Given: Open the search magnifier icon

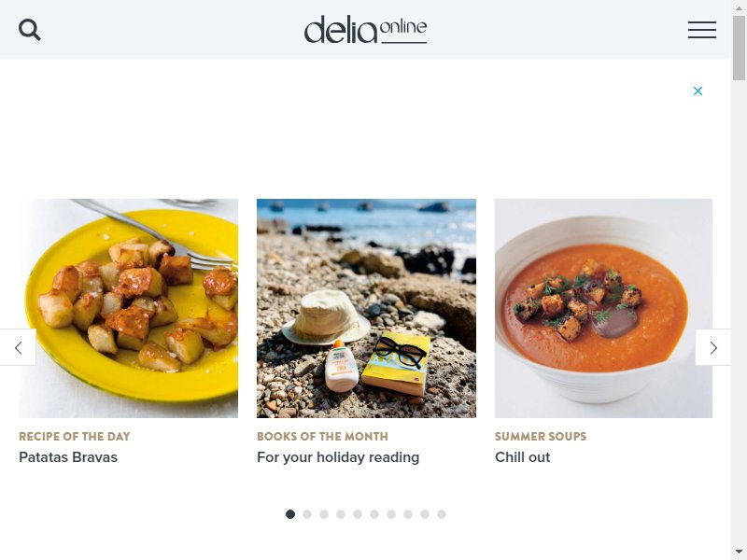Looking at the screenshot, I should [30, 30].
